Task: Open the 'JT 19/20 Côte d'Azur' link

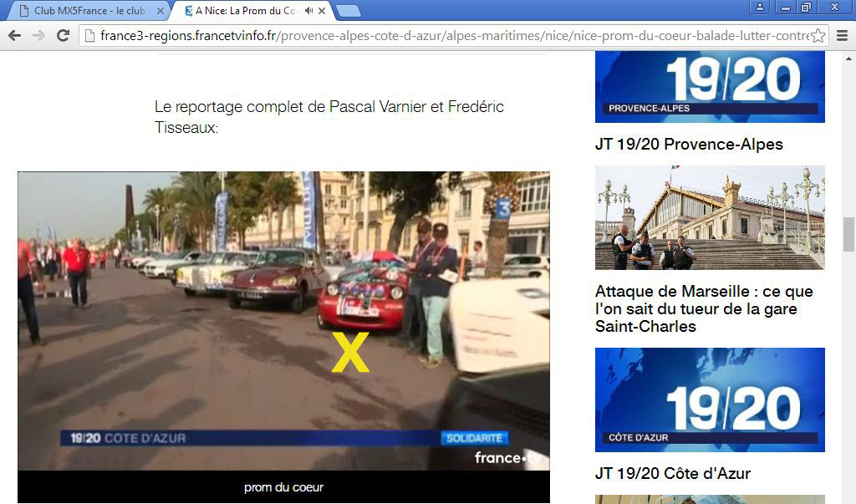Action: [673, 473]
